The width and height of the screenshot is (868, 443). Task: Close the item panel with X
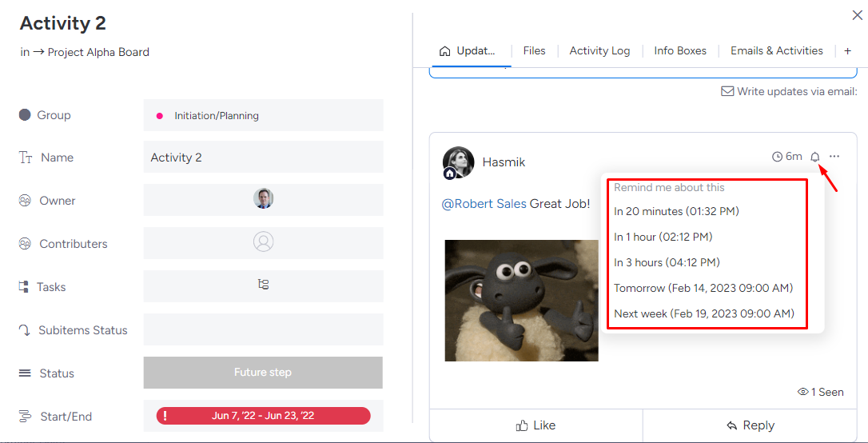click(858, 14)
